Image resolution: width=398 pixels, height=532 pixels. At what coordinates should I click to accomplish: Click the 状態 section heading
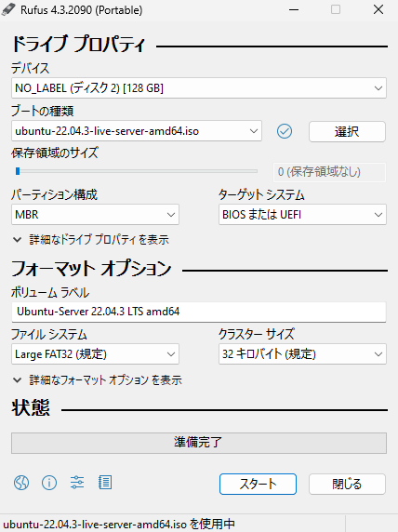pos(31,407)
